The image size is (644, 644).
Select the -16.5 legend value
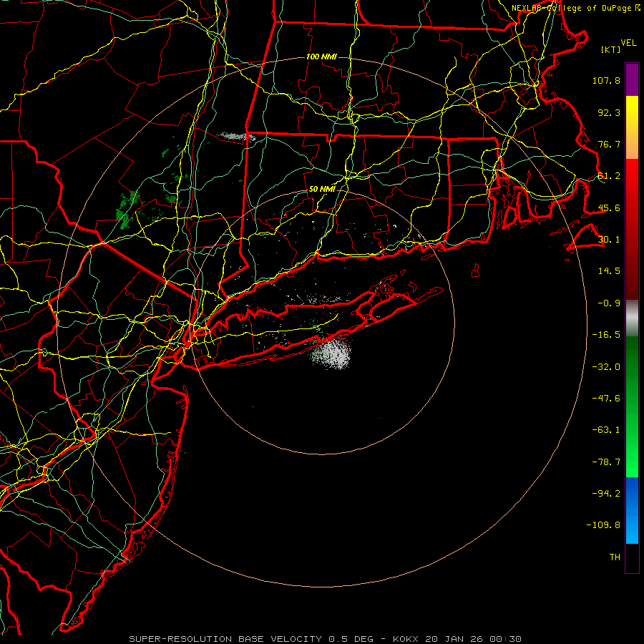[x=606, y=335]
